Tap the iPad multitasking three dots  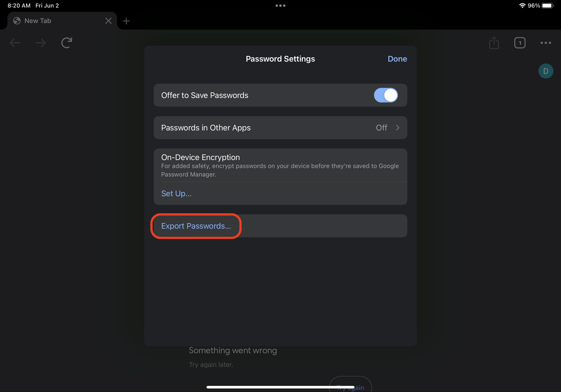point(280,6)
